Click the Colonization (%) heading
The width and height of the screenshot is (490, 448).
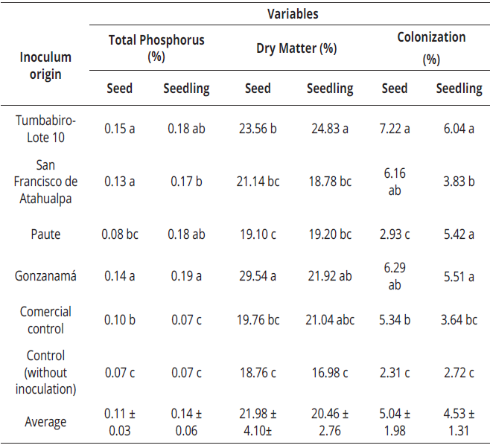[x=431, y=48]
